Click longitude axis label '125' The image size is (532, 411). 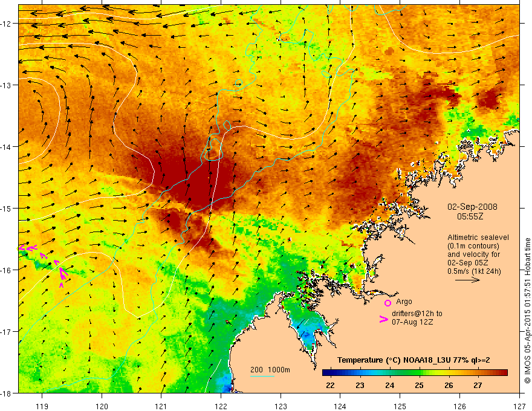point(400,406)
